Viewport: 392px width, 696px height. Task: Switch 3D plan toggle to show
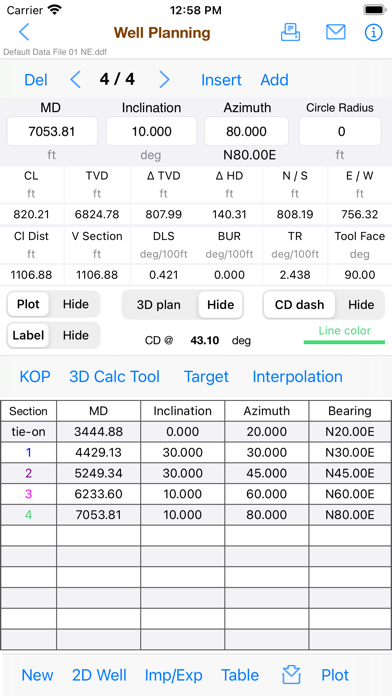coord(158,305)
